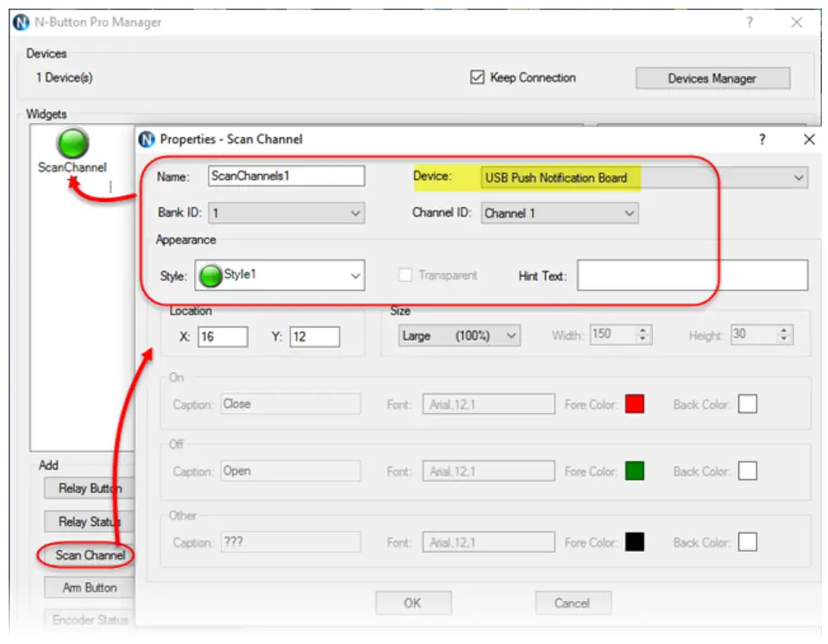This screenshot has width=828, height=644.
Task: Toggle the Keep Connection checkbox
Action: pyautogui.click(x=477, y=77)
